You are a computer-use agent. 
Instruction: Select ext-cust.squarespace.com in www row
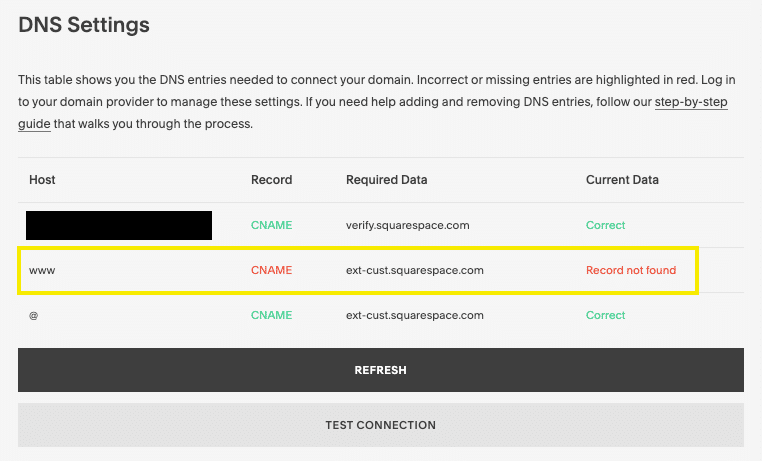coord(415,271)
